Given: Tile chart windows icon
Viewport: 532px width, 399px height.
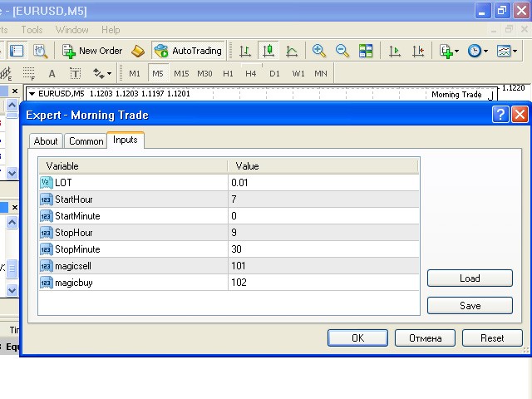Looking at the screenshot, I should (x=366, y=51).
